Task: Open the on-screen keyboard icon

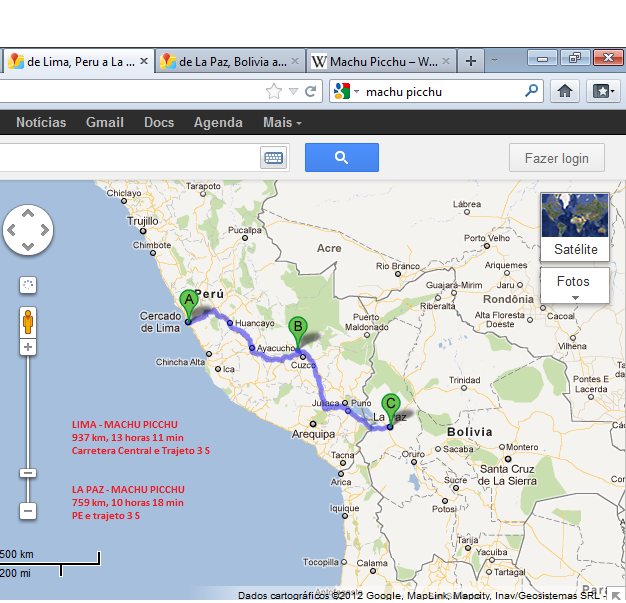Action: click(x=273, y=158)
